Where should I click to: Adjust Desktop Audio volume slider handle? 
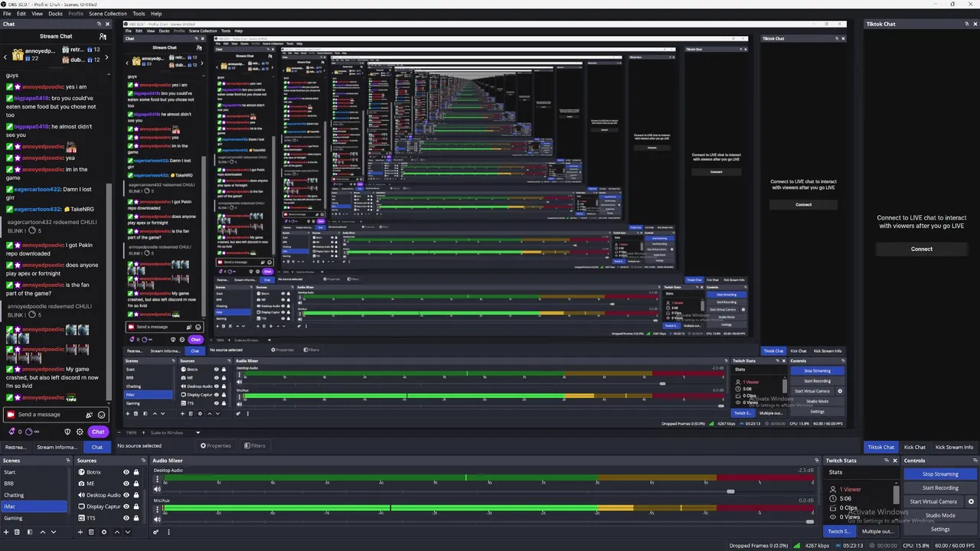[x=730, y=491]
